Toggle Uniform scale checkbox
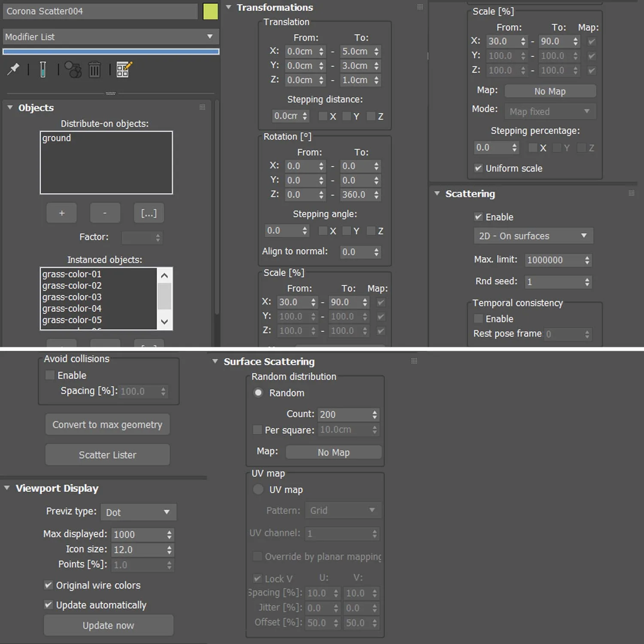 coord(478,168)
